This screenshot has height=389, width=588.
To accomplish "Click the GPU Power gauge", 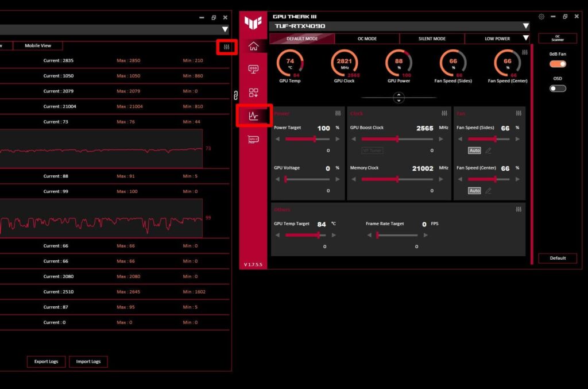I will tap(399, 63).
